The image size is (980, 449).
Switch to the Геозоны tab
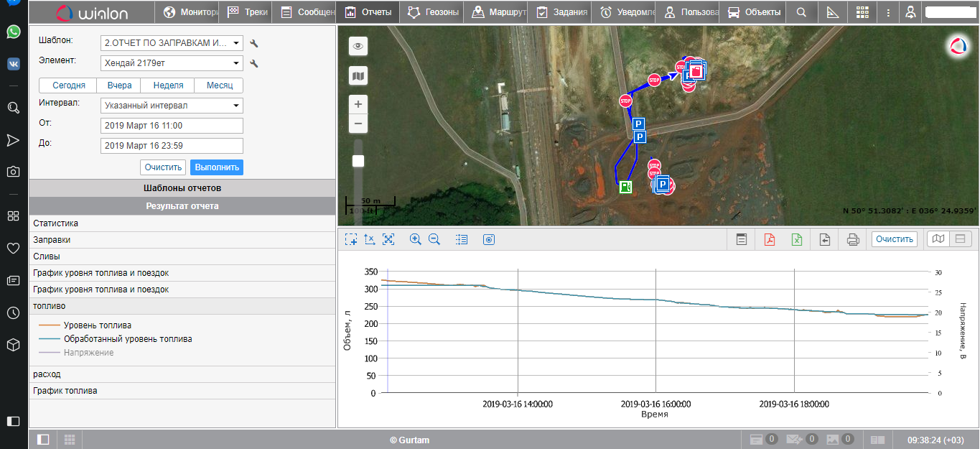tap(431, 12)
